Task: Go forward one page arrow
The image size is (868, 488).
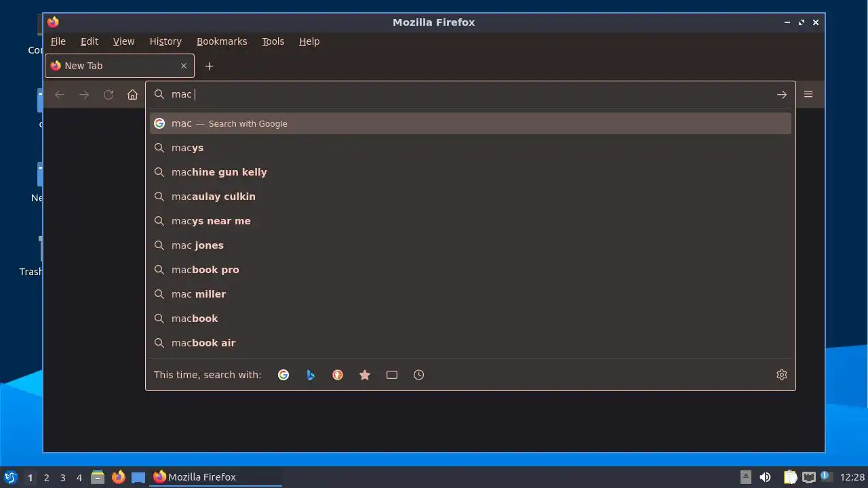Action: (84, 95)
